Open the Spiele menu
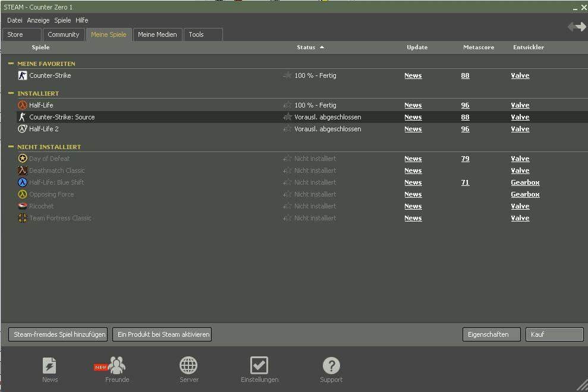The image size is (588, 392). click(62, 20)
